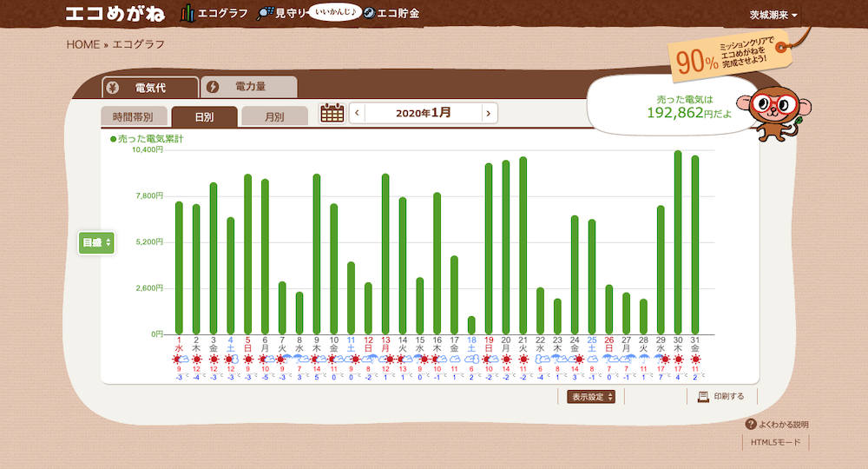Click the bar for day 1

click(179, 268)
